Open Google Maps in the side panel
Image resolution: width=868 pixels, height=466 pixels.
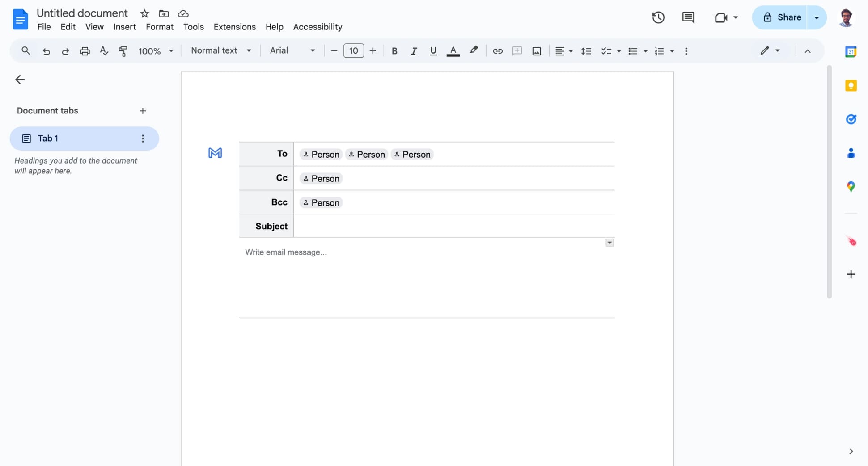click(851, 187)
